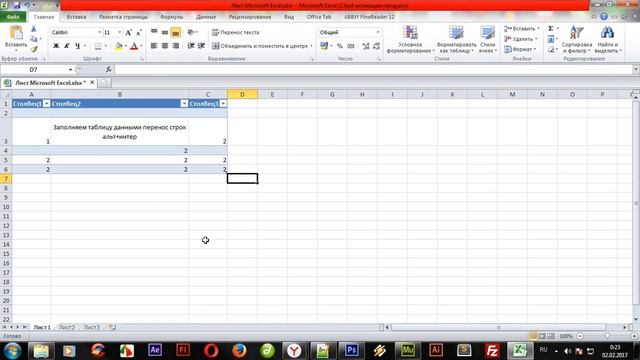The image size is (640, 360).
Task: Open Adobe After Effects from the taskbar
Action: coord(155,350)
